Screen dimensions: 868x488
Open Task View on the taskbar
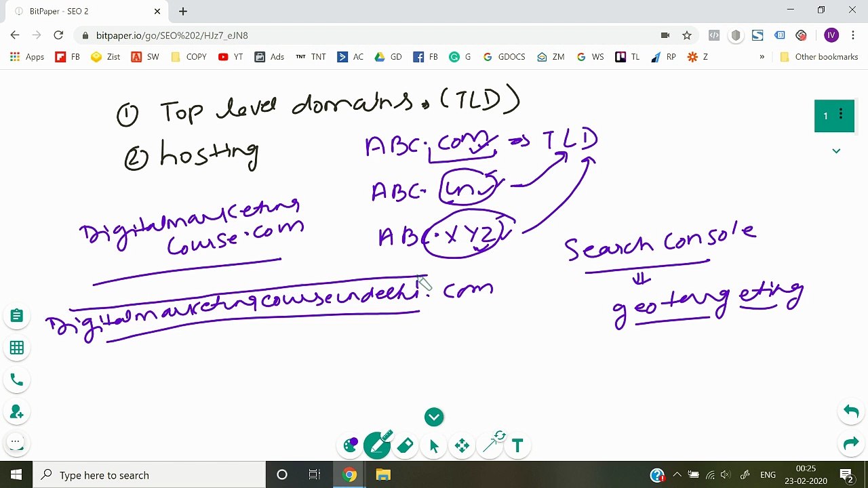(x=315, y=475)
